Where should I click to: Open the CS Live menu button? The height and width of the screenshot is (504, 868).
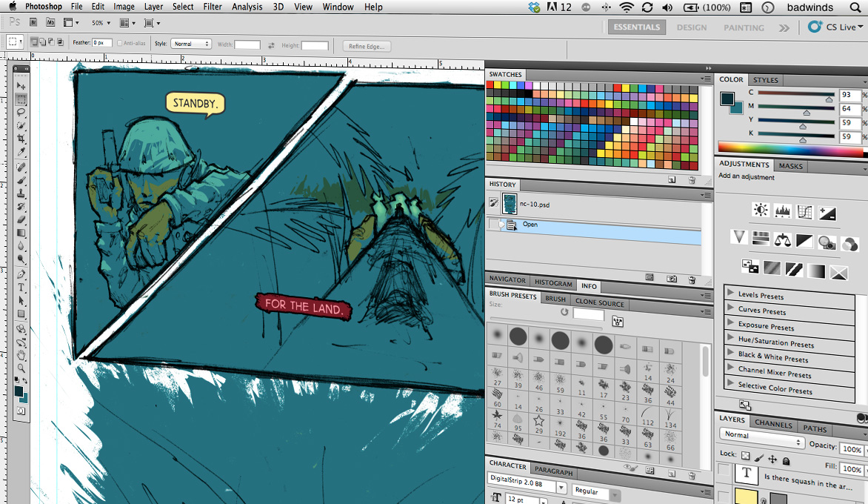tap(835, 27)
